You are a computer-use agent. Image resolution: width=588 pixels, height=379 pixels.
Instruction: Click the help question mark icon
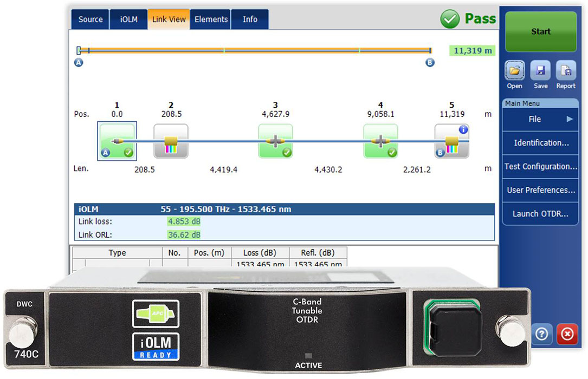(541, 334)
